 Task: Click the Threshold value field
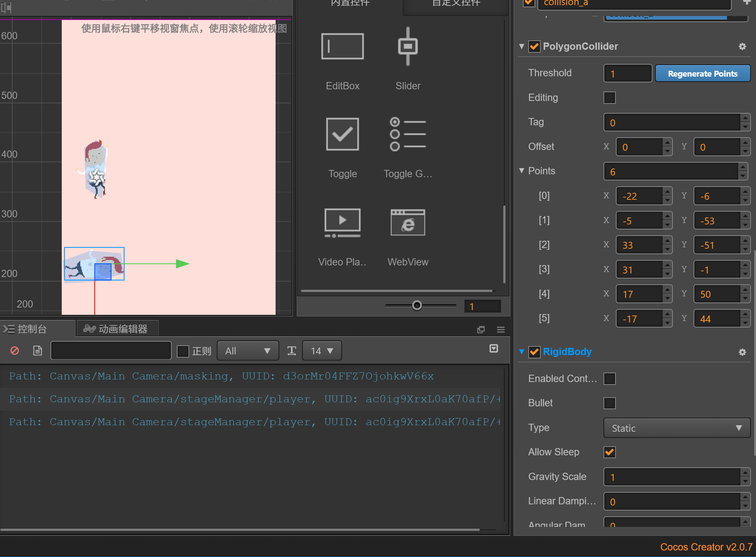(627, 74)
